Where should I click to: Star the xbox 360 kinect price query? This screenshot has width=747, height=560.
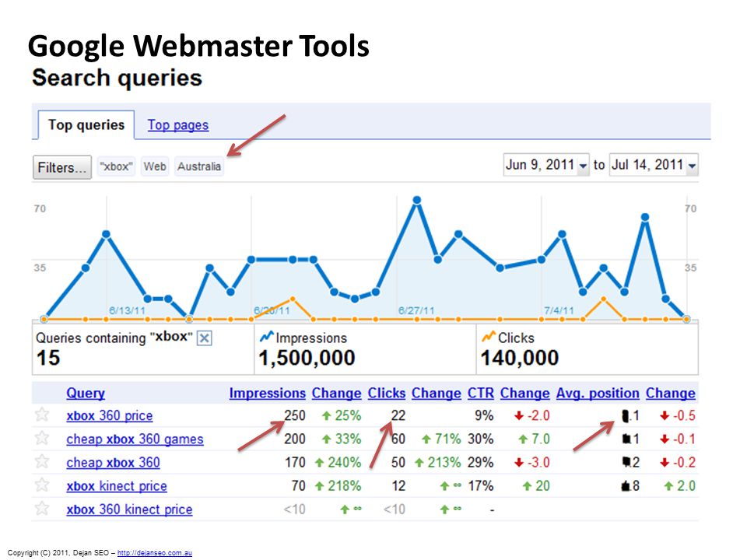pyautogui.click(x=42, y=508)
